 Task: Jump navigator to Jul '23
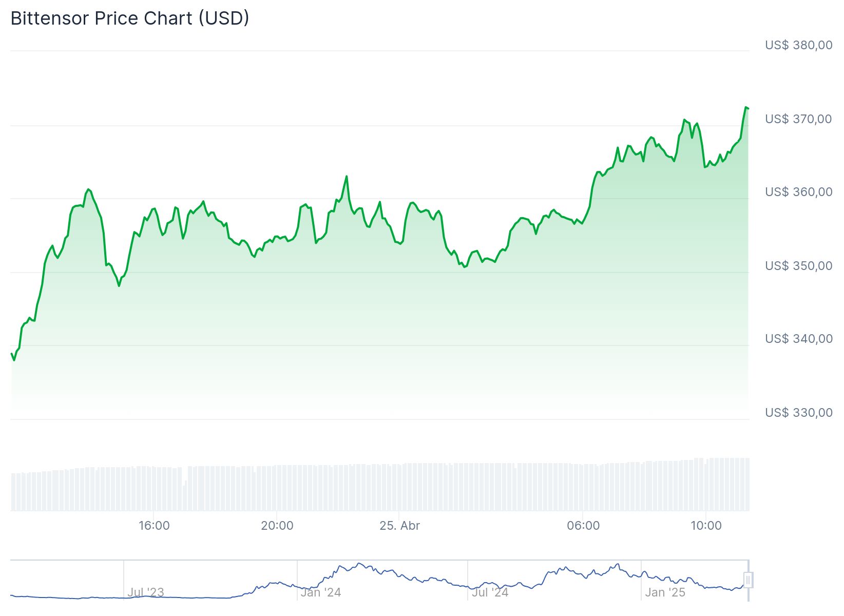pos(146,592)
